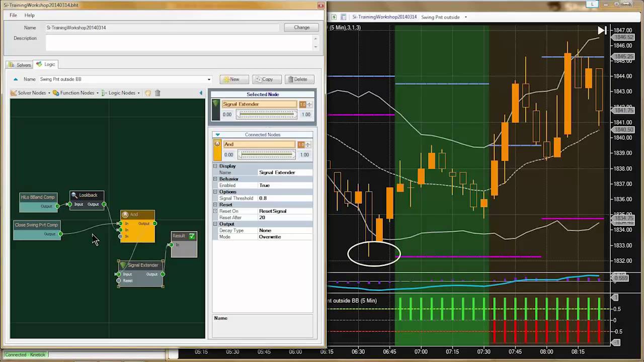The height and width of the screenshot is (362, 644).
Task: Click the Result node In connector
Action: (171, 245)
